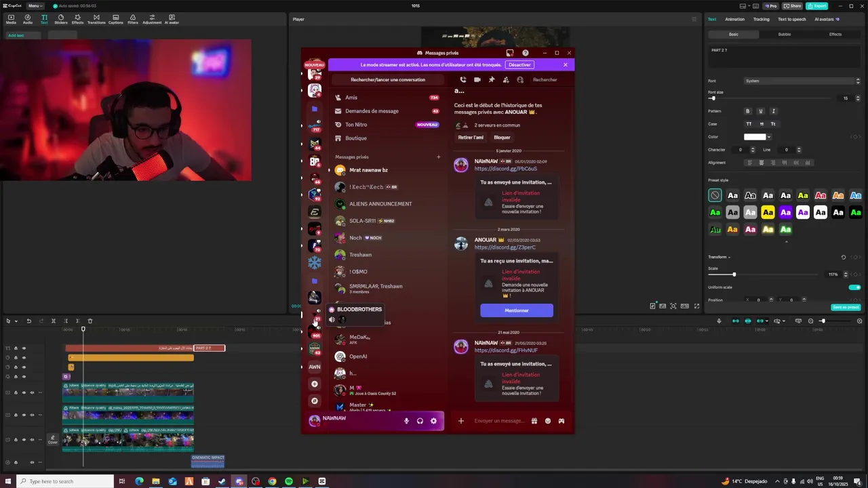
Task: Open the Media panel in CapCut
Action: [11, 19]
